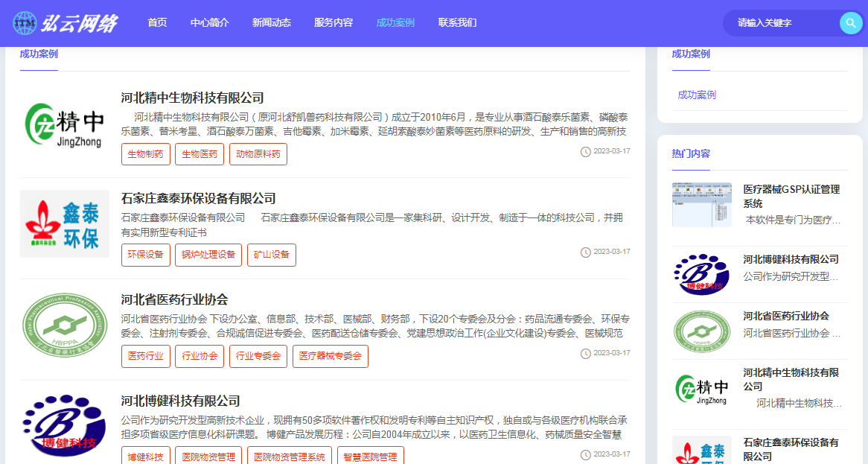Click the clock icon on the 博健科技 tag row
Image resolution: width=868 pixels, height=464 pixels.
coord(585,455)
